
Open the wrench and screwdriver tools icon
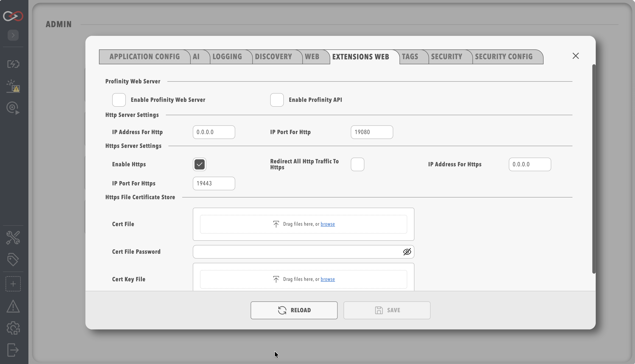coord(13,238)
